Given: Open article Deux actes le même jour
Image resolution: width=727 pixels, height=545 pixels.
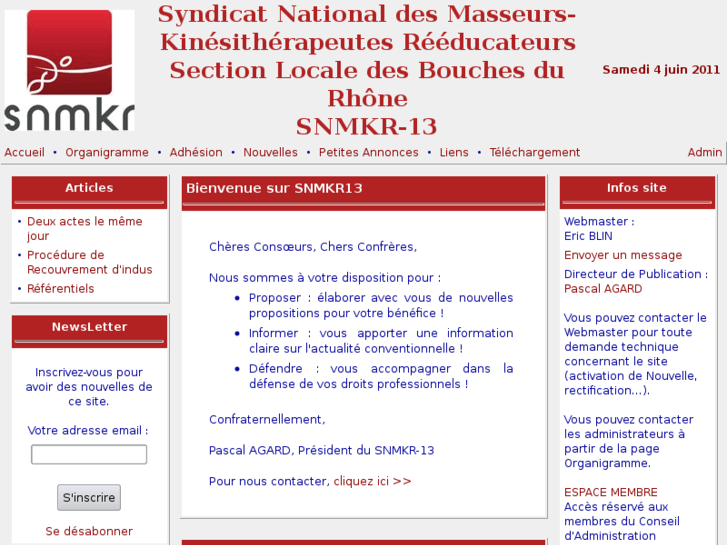Looking at the screenshot, I should click(x=84, y=228).
